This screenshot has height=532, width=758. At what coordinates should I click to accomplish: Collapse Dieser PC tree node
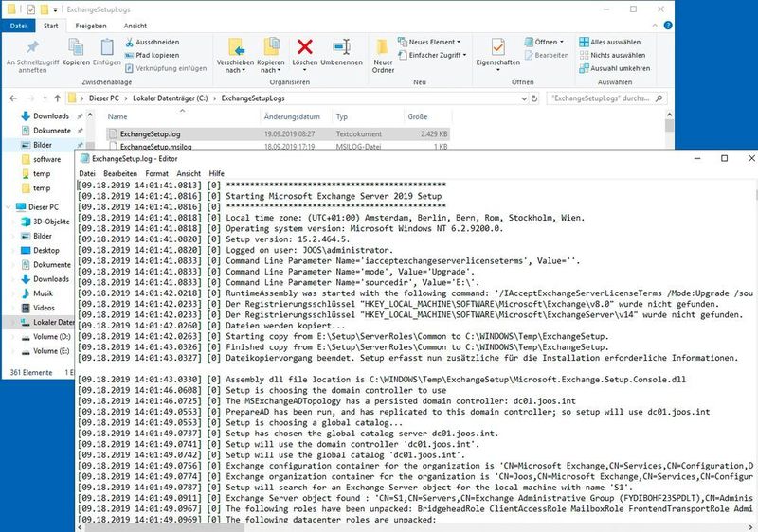[9, 207]
